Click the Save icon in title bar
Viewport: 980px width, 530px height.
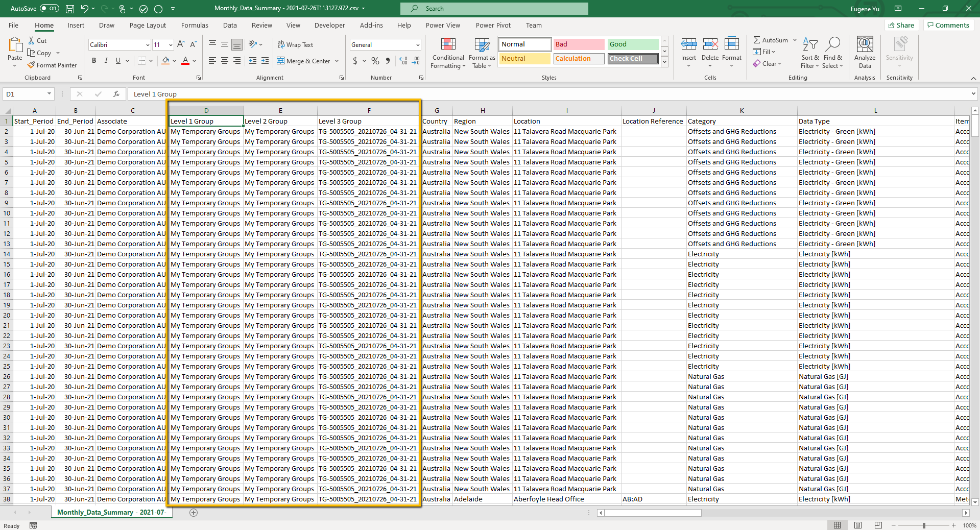coord(70,9)
